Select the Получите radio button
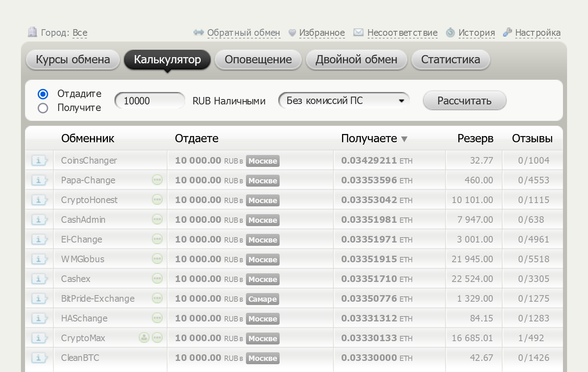 43,108
